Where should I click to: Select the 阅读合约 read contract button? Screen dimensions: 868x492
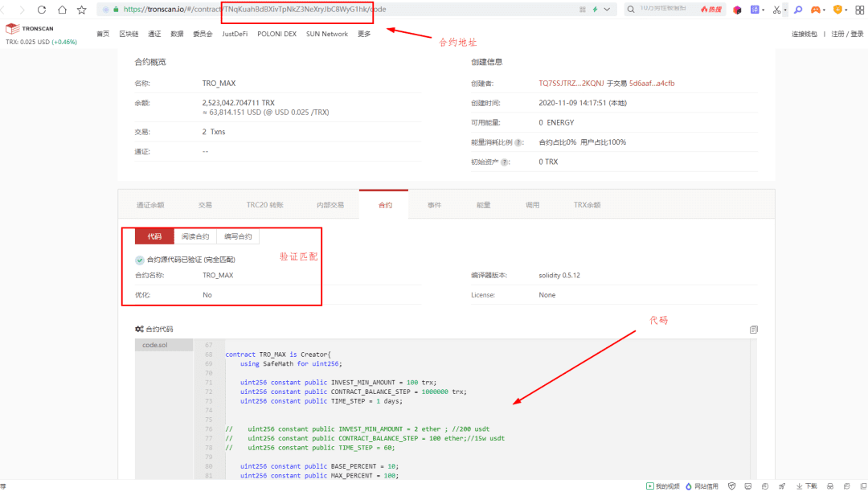point(195,236)
